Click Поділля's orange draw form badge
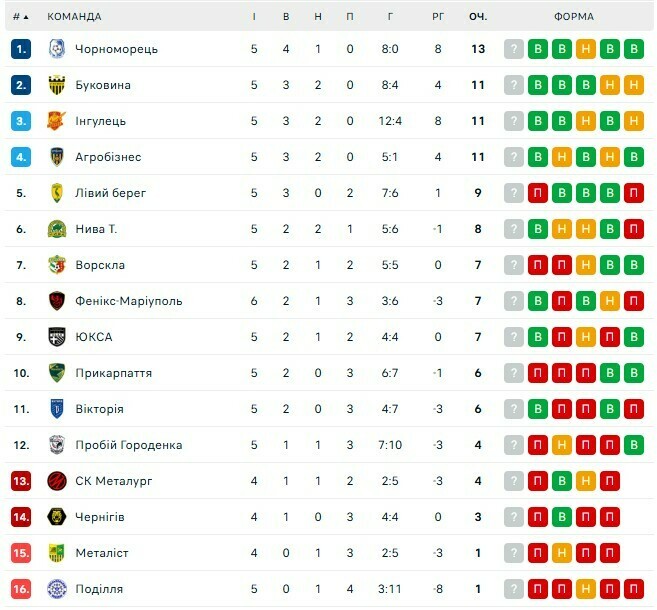 [586, 589]
